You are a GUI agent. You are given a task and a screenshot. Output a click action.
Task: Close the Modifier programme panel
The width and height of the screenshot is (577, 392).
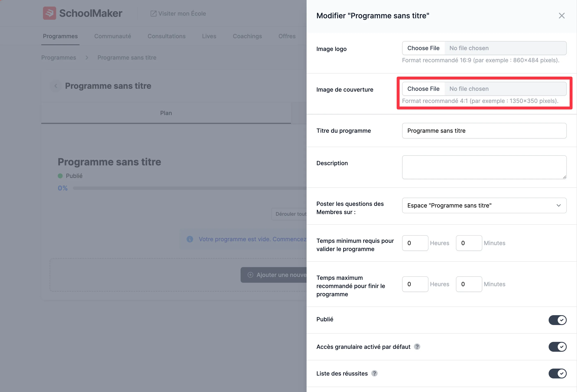pyautogui.click(x=562, y=16)
